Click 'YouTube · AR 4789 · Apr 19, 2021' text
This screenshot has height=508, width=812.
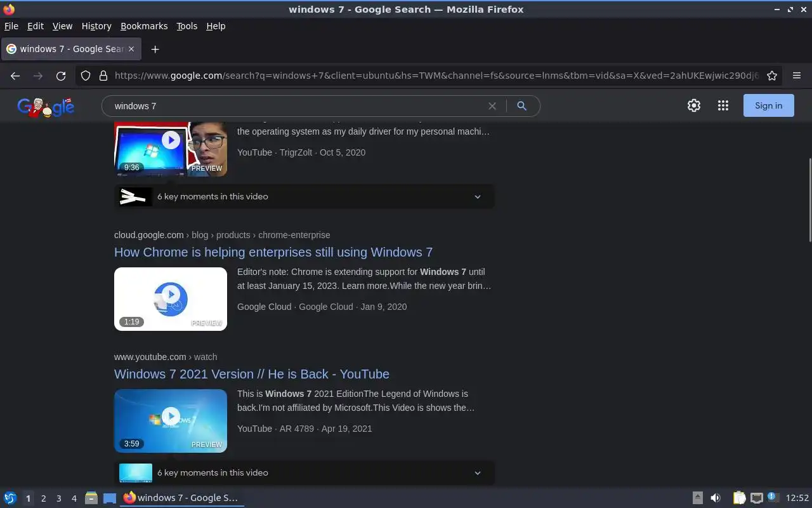304,429
